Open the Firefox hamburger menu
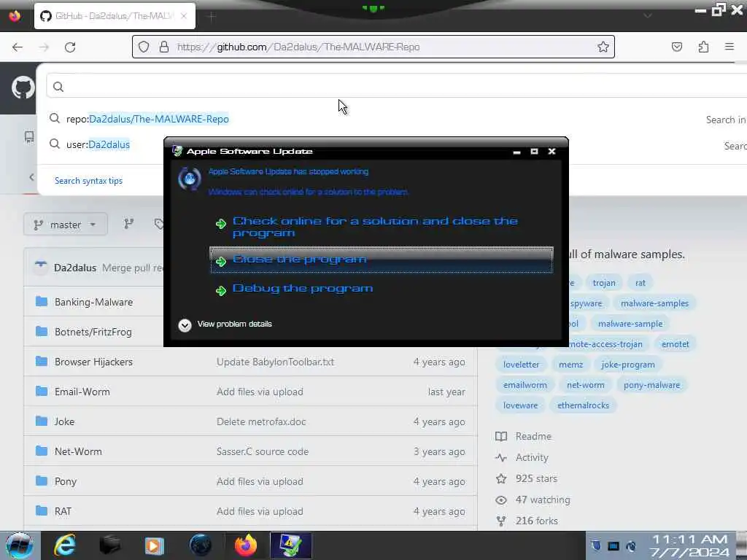 [729, 47]
